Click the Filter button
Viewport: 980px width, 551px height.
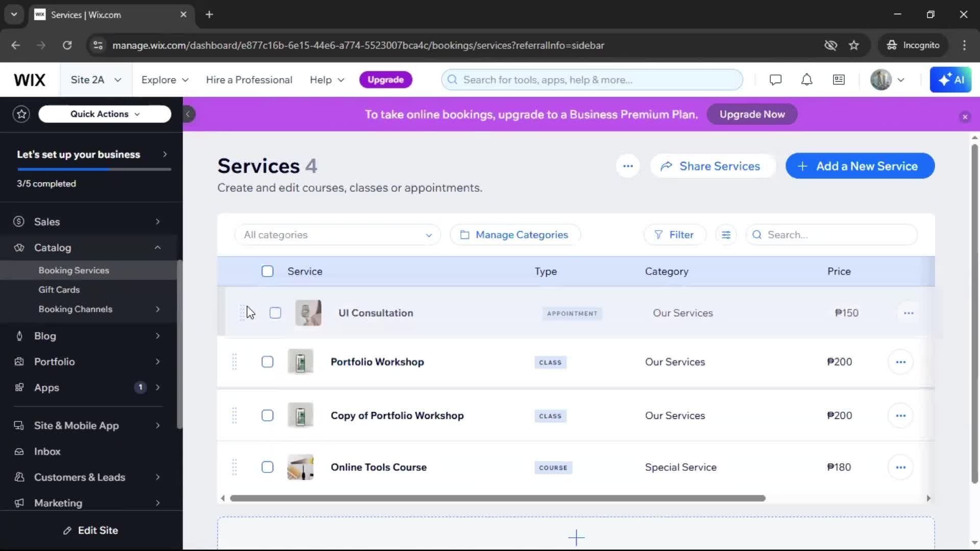click(x=675, y=235)
